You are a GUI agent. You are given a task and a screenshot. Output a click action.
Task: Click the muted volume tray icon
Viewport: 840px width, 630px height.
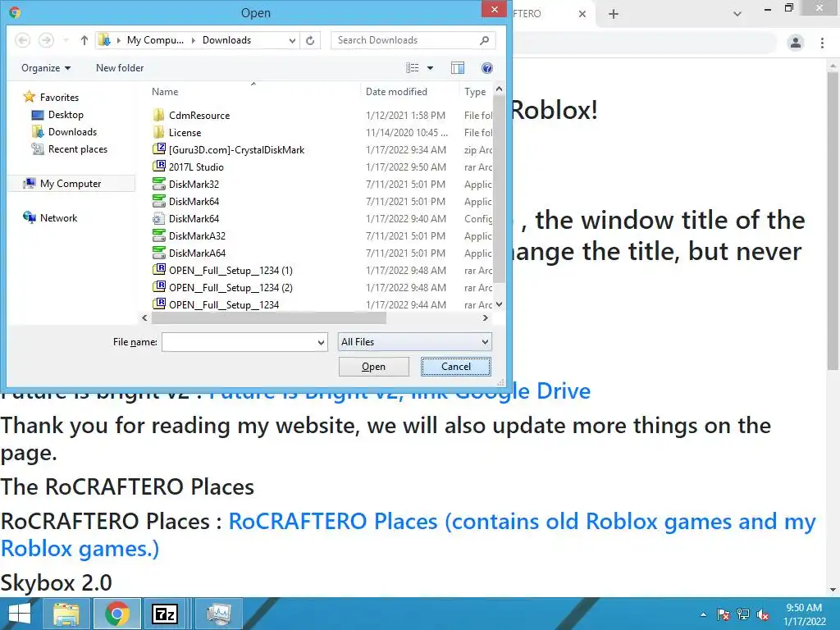point(763,614)
